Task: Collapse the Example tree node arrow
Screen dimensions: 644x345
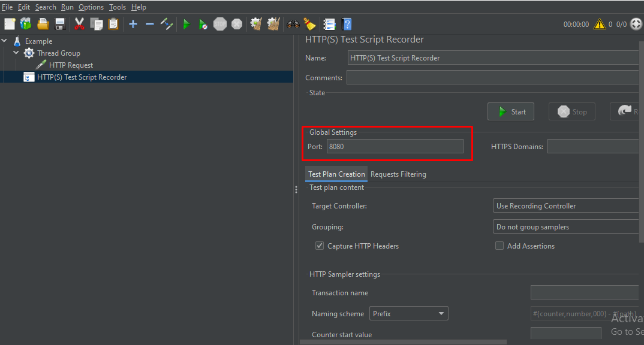Action: [x=5, y=41]
